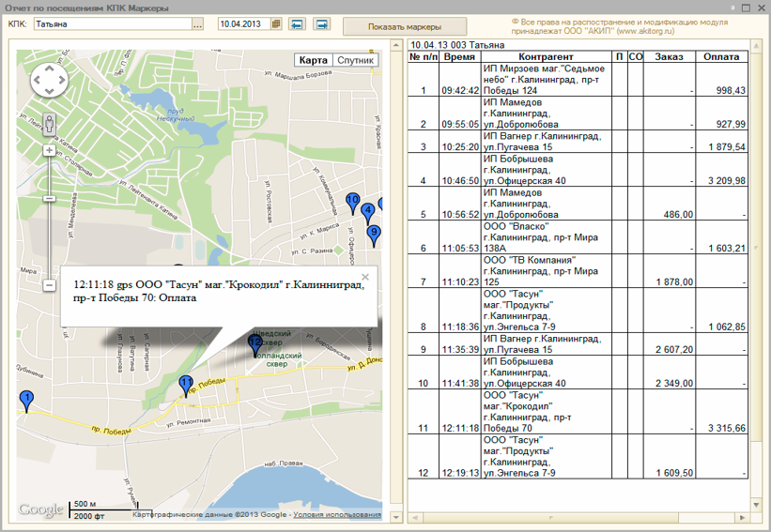Image resolution: width=771 pixels, height=532 pixels.
Task: Close the map info popup
Action: (x=365, y=277)
